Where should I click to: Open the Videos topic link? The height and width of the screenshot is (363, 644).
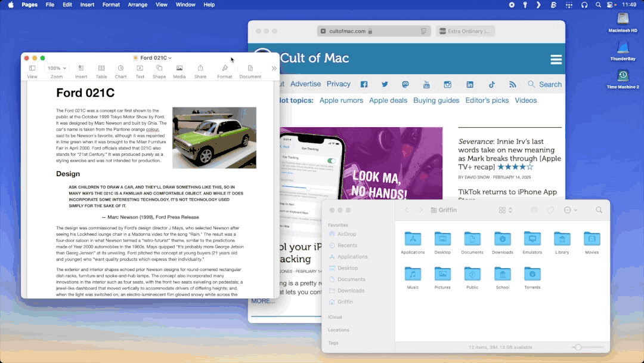point(526,100)
